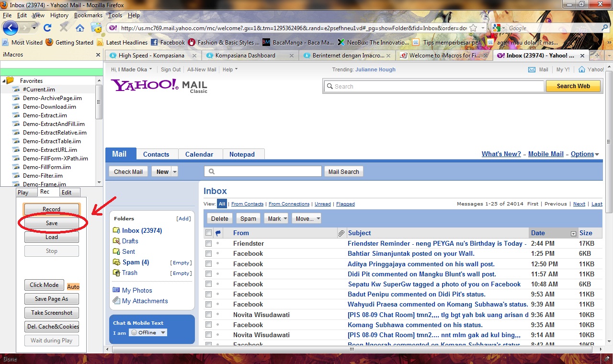Viewport: 613px width, 364px height.
Task: Click the Getting Started Firefox icon
Action: pos(49,42)
